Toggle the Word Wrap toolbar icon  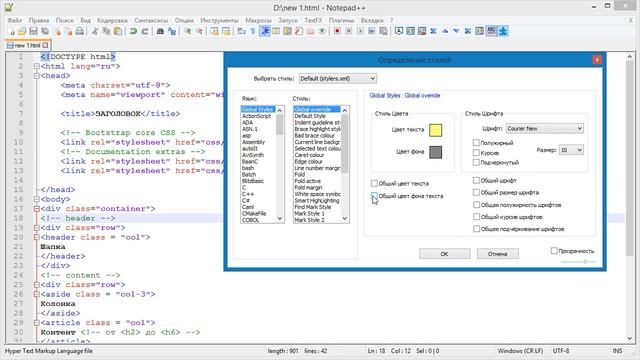[242, 31]
